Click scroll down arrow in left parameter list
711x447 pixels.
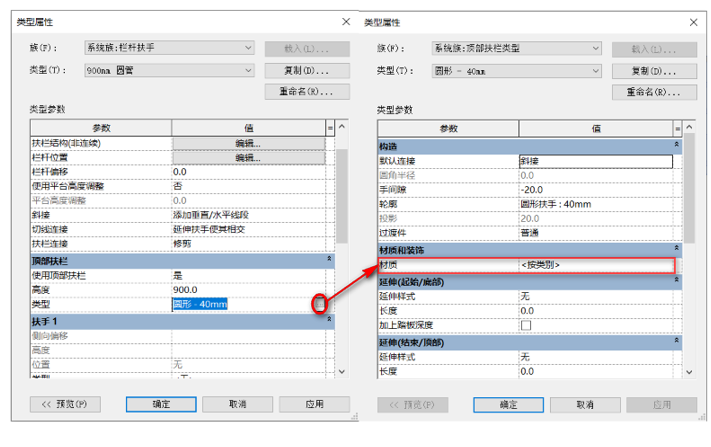[342, 372]
